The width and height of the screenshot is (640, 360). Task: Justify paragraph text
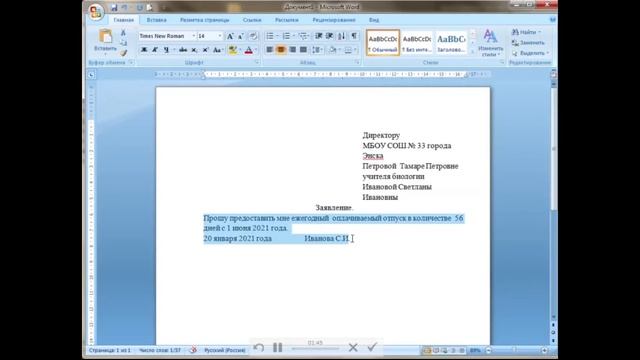click(303, 50)
